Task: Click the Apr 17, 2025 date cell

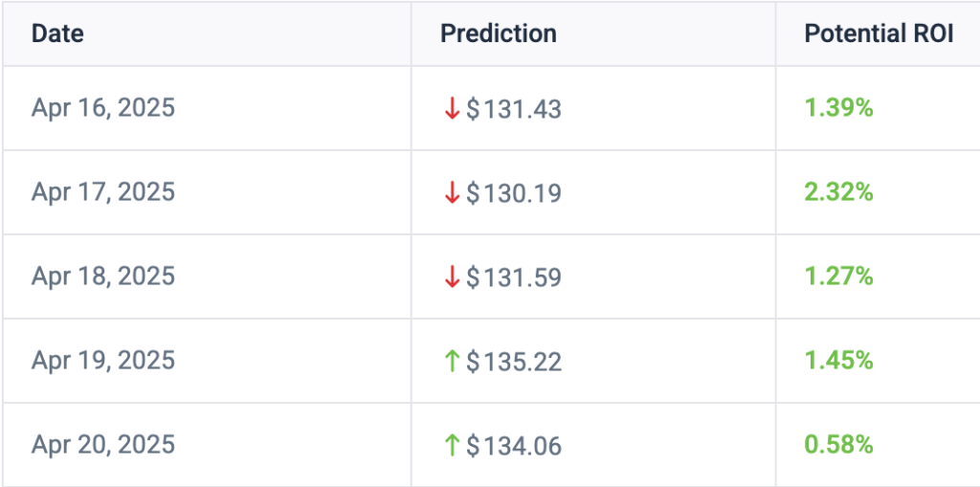Action: (103, 192)
